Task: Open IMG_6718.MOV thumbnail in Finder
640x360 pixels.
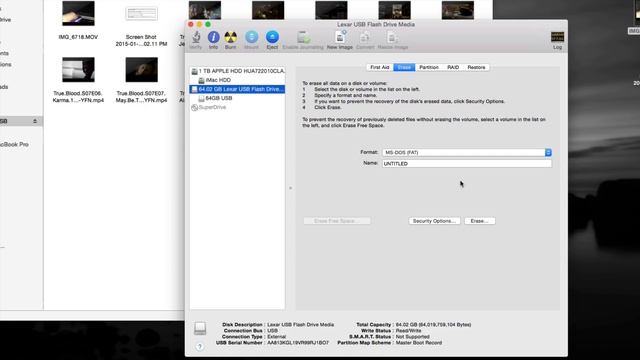Action: pos(78,13)
